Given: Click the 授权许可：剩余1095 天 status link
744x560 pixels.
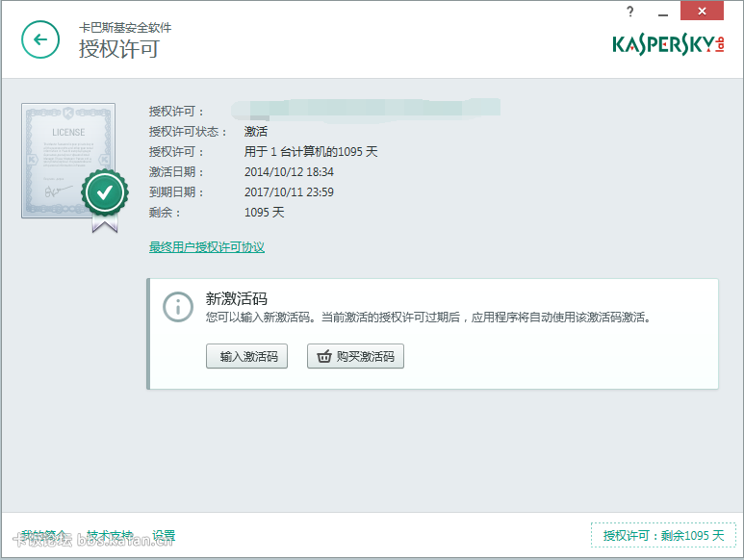Looking at the screenshot, I should tap(663, 535).
